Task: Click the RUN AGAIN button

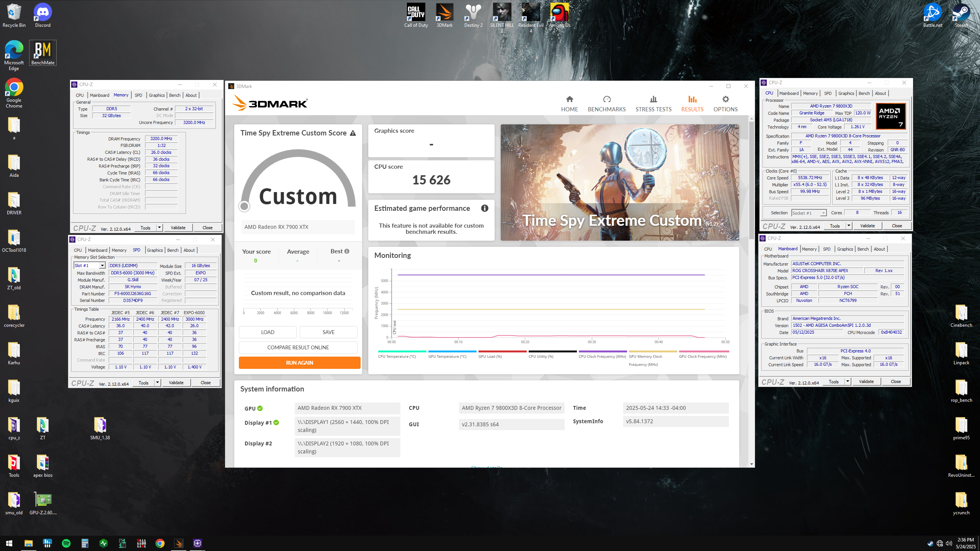Action: click(299, 363)
